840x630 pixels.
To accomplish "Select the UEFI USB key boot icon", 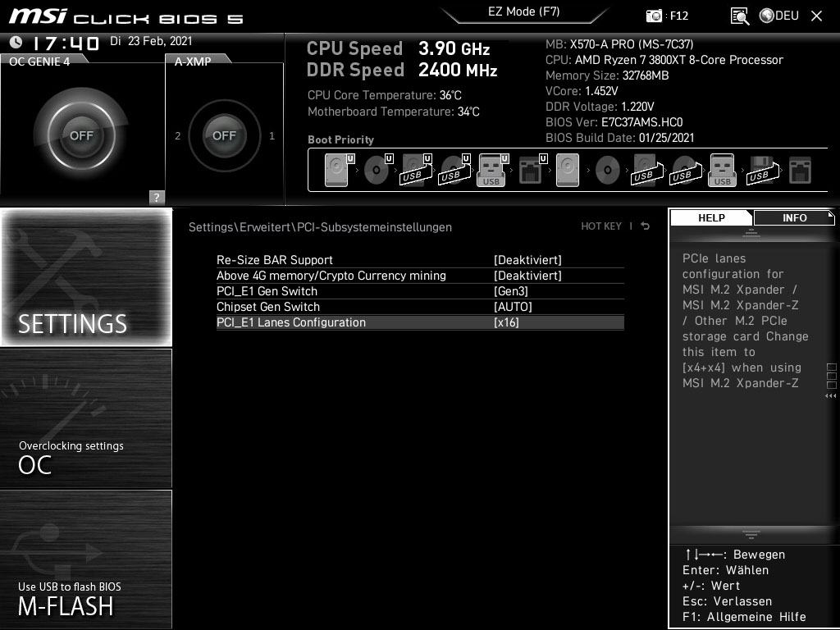I will [493, 171].
